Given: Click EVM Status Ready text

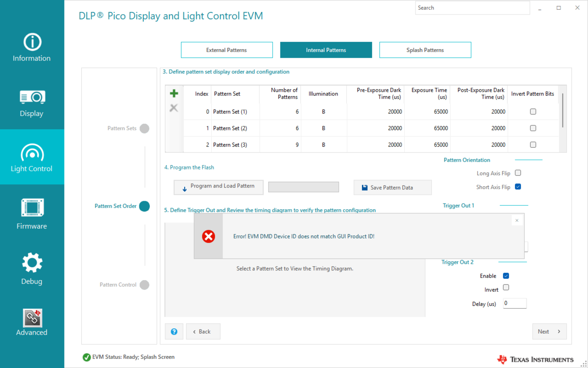Looking at the screenshot, I should [134, 357].
